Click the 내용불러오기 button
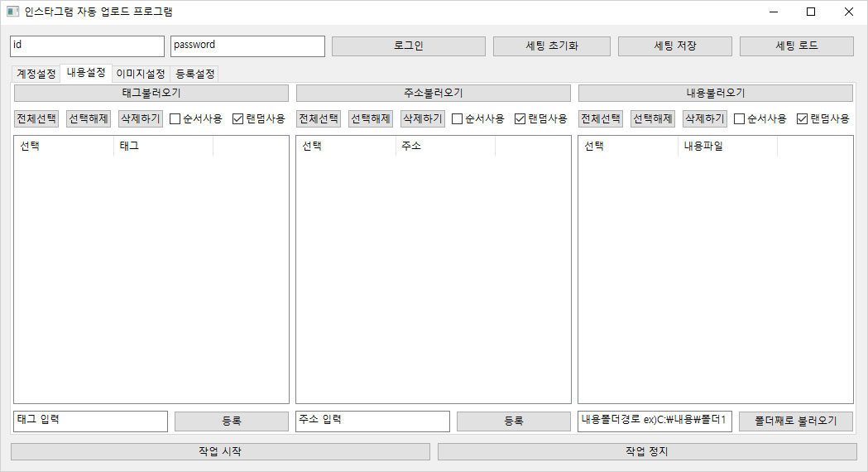Viewport: 868px width, 472px height. [x=716, y=93]
